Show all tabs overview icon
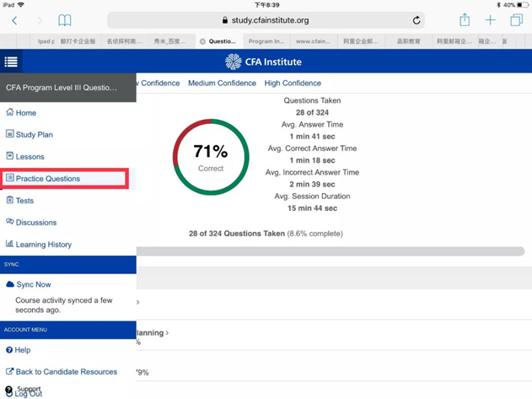 tap(516, 20)
